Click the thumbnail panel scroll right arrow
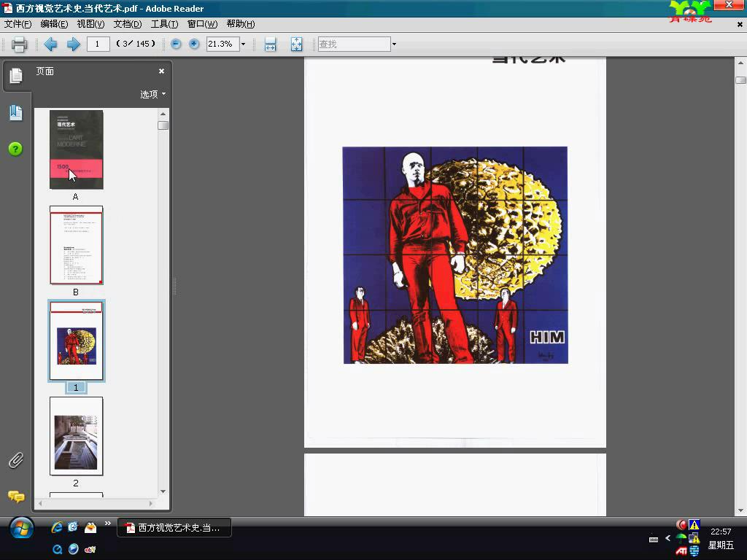 [x=151, y=503]
